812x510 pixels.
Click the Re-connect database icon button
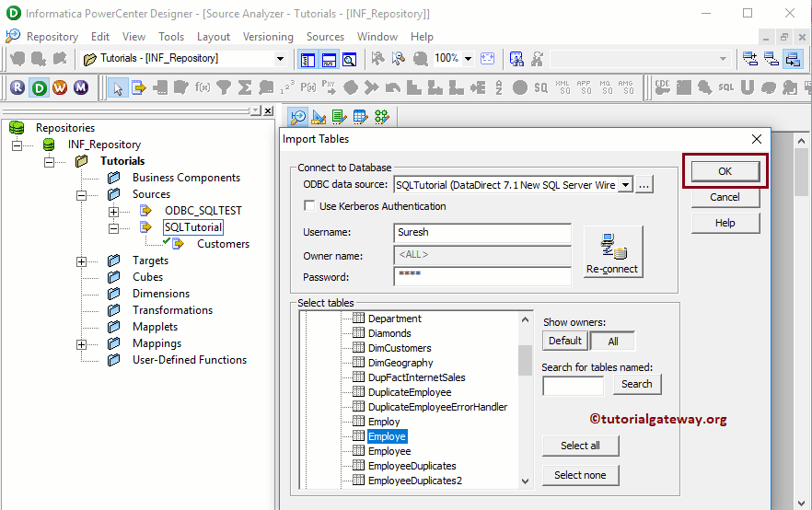[x=613, y=251]
